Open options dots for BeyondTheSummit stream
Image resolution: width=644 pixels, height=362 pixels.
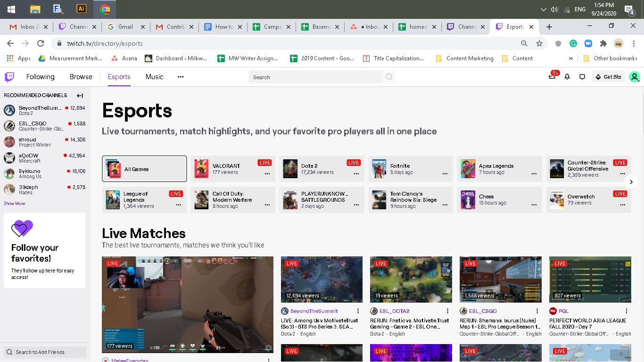point(358,311)
